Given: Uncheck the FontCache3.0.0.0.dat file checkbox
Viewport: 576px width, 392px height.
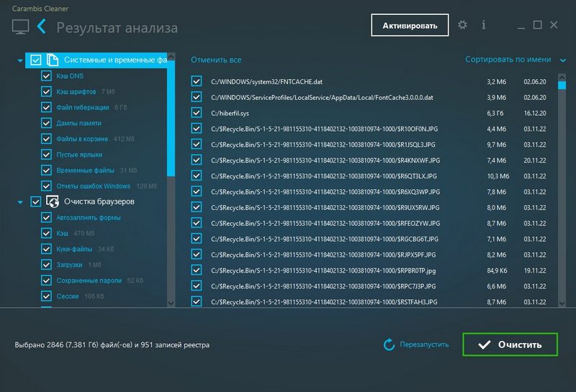Looking at the screenshot, I should [x=197, y=97].
